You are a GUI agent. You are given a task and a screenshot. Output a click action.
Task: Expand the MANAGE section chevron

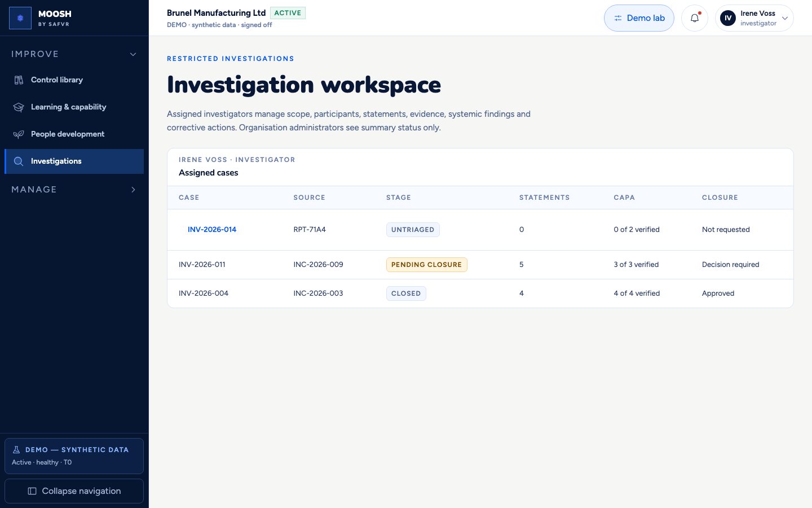(x=133, y=190)
